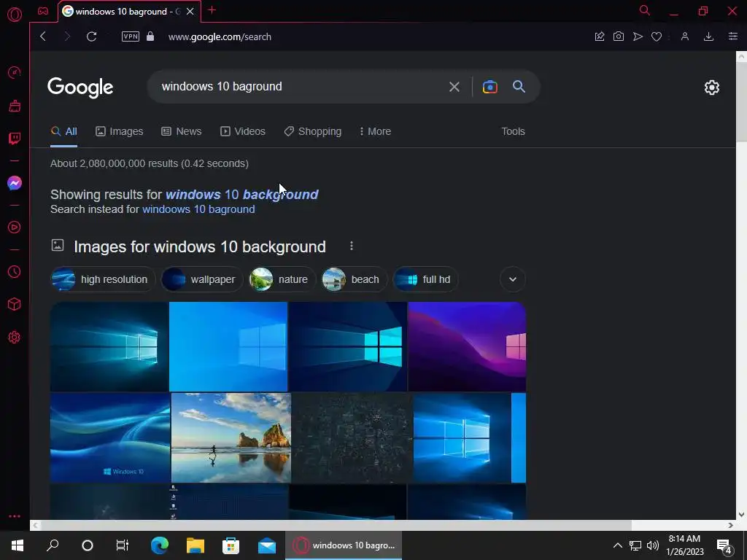Viewport: 747px width, 560px height.
Task: Toggle the VPN badge in address bar
Action: point(131,36)
